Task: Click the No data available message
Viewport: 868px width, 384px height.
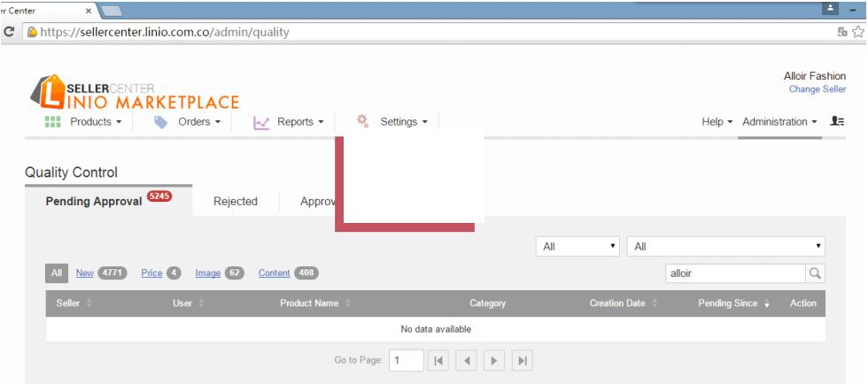Action: (x=436, y=329)
